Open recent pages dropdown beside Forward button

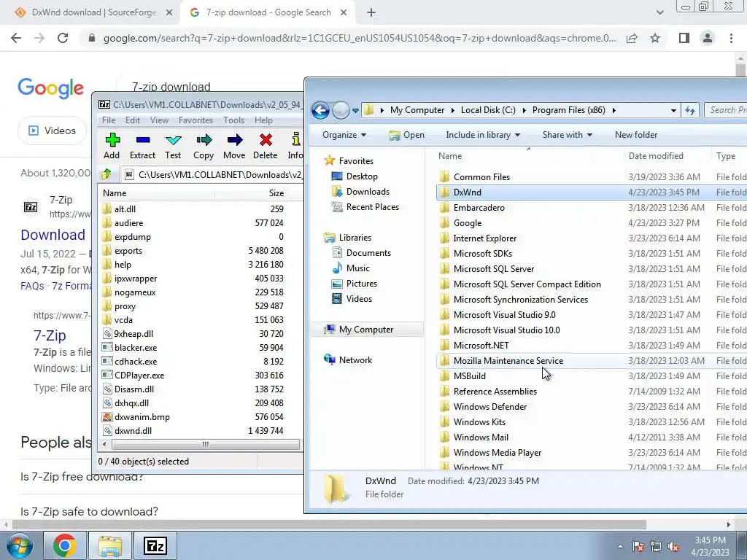pos(355,111)
